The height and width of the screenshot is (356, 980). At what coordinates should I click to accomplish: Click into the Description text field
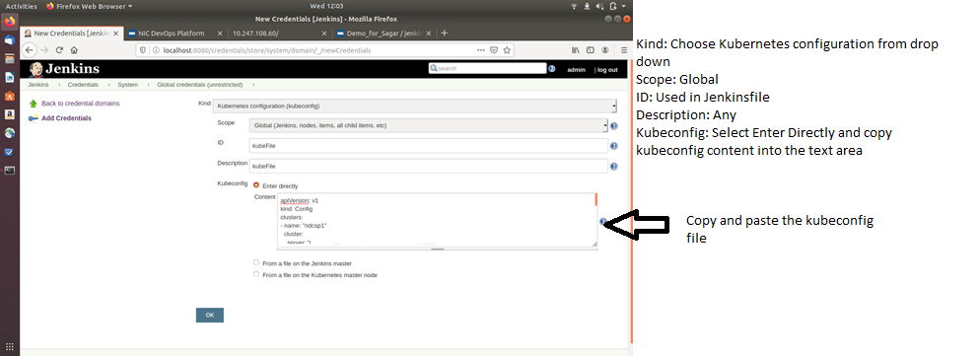[428, 166]
